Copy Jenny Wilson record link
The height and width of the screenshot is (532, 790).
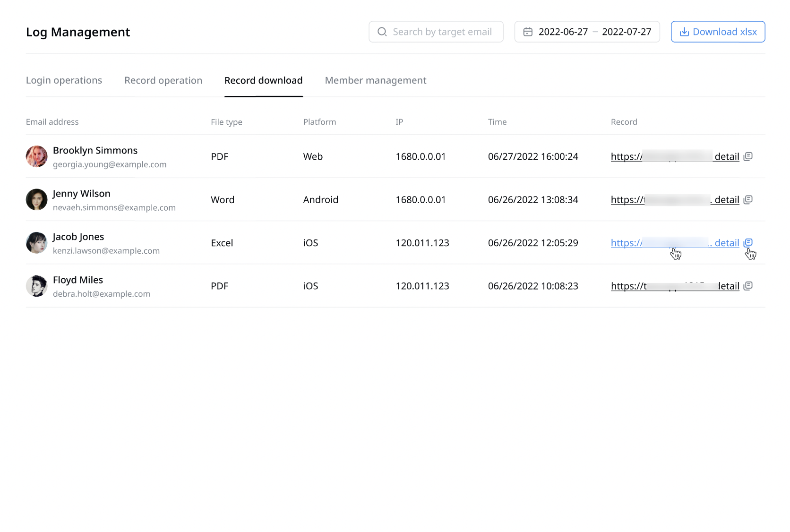(748, 199)
